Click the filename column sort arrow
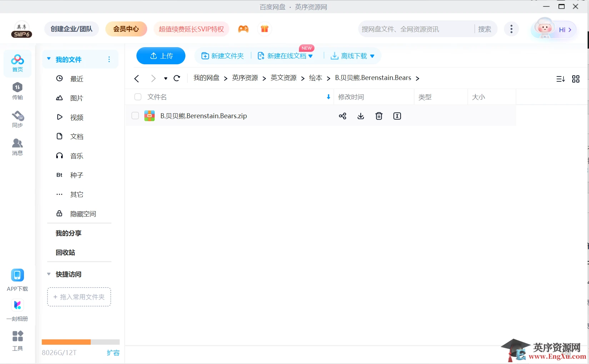Viewport: 589px width, 364px height. point(328,97)
